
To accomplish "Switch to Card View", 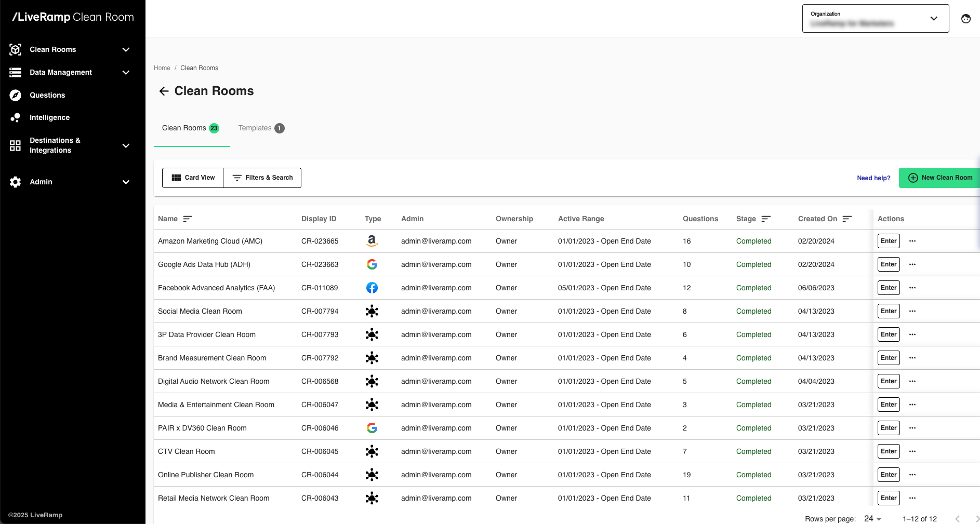I will pyautogui.click(x=192, y=178).
